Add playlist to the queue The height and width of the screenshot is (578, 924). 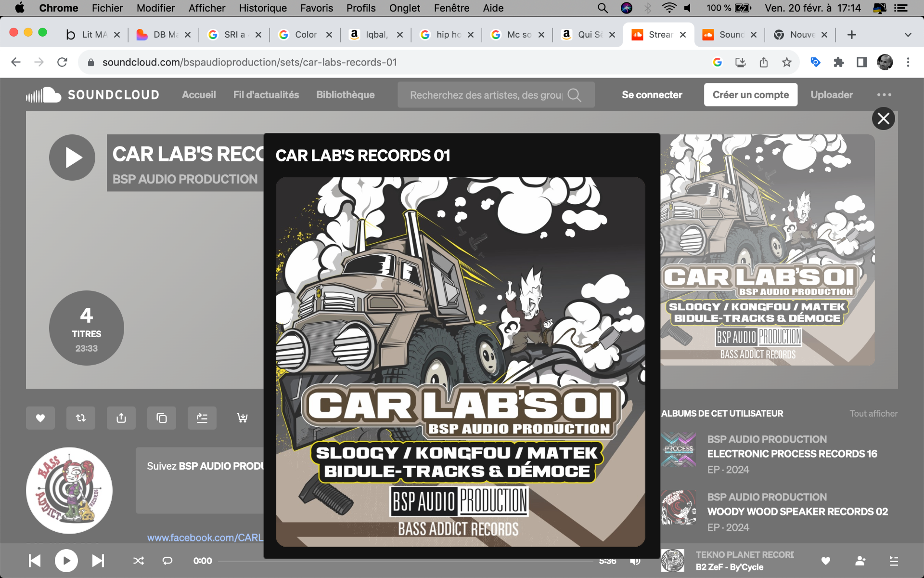202,418
